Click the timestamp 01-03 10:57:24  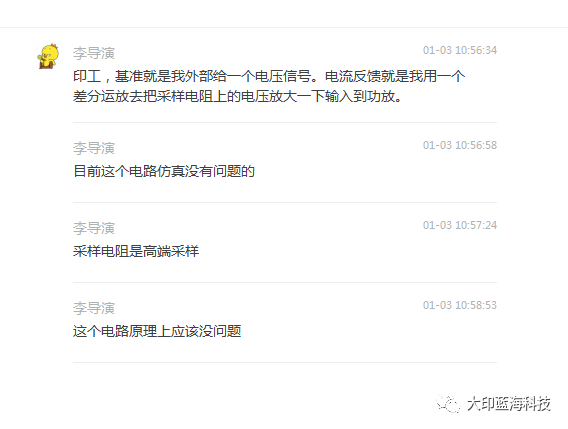click(x=460, y=225)
